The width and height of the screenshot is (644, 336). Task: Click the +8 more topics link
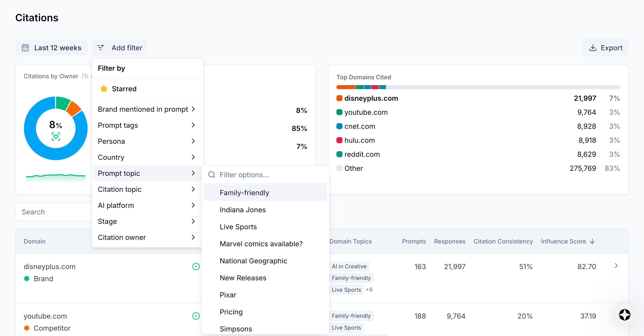[x=369, y=290]
